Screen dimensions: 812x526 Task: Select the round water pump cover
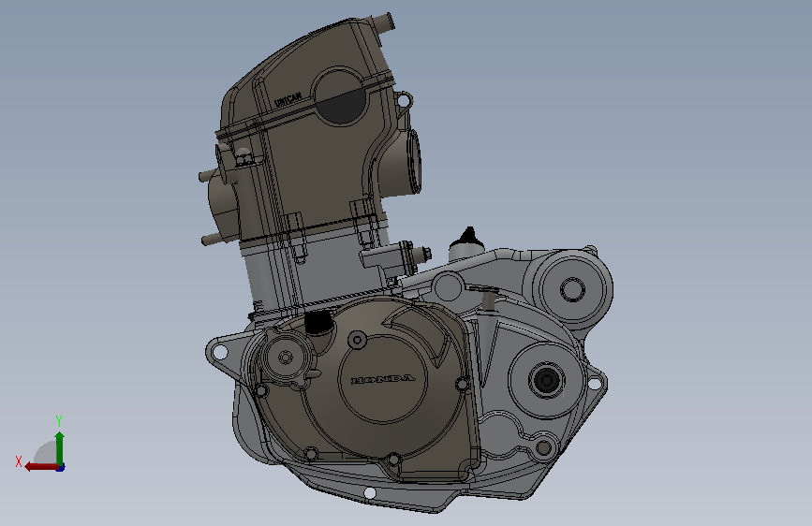tap(286, 357)
